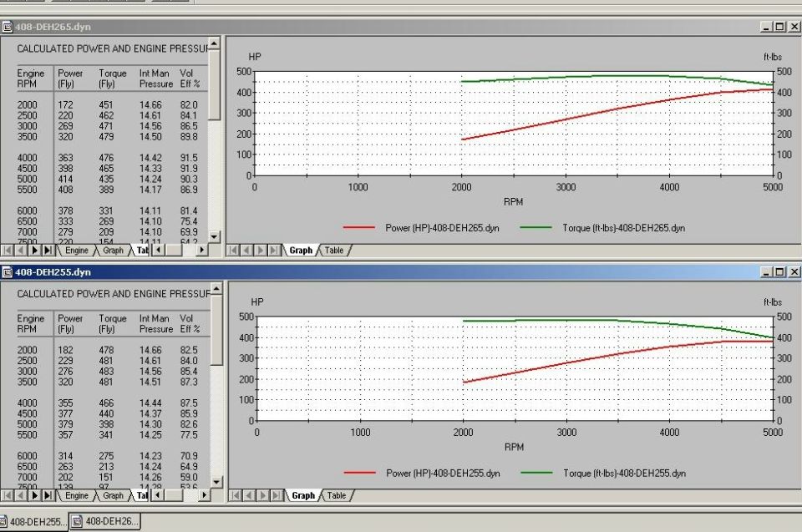The image size is (802, 532).
Task: Go to previous sheet in DEH265 graph pane
Action: click(246, 251)
